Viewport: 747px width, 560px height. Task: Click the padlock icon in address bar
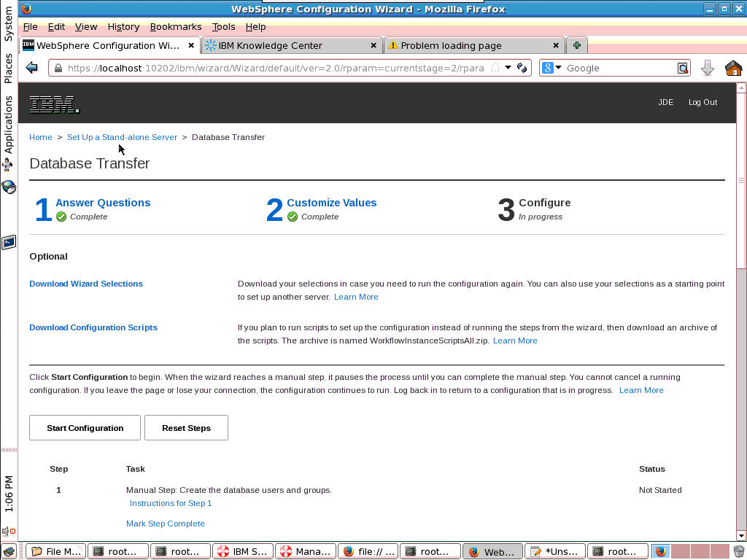(x=58, y=68)
